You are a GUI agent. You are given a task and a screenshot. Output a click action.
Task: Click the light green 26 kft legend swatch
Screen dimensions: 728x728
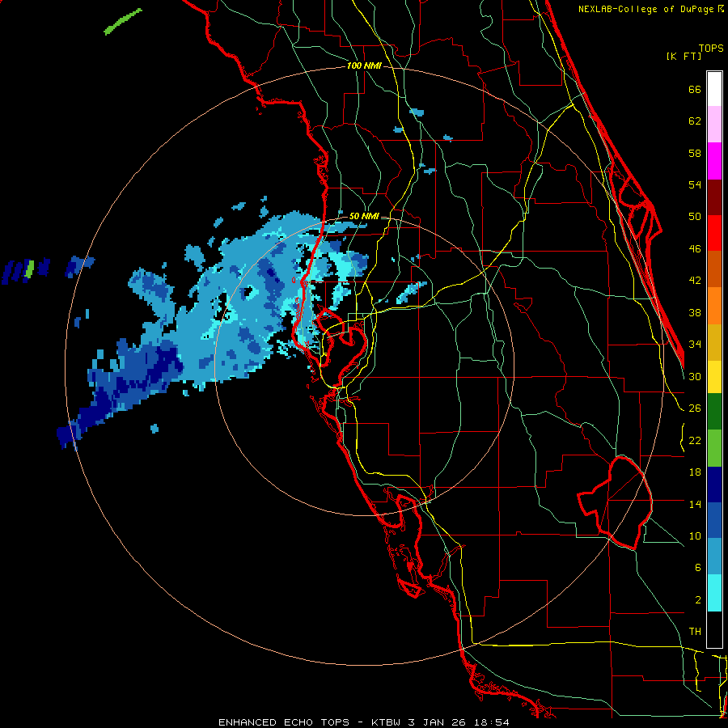[x=714, y=448]
